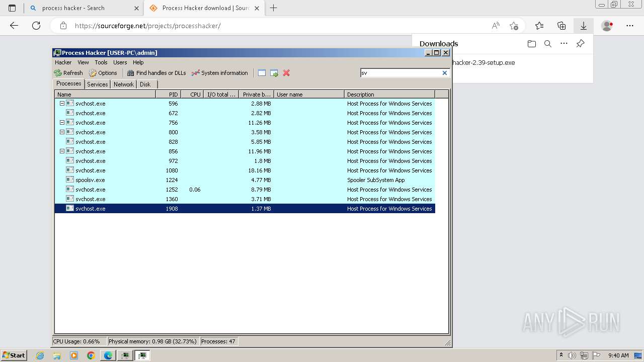Open the Edge Favorites list icon
This screenshot has height=362, width=644.
pyautogui.click(x=539, y=26)
